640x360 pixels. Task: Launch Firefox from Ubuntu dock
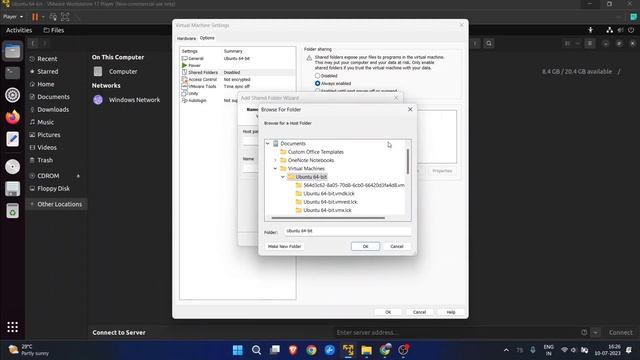click(x=12, y=117)
